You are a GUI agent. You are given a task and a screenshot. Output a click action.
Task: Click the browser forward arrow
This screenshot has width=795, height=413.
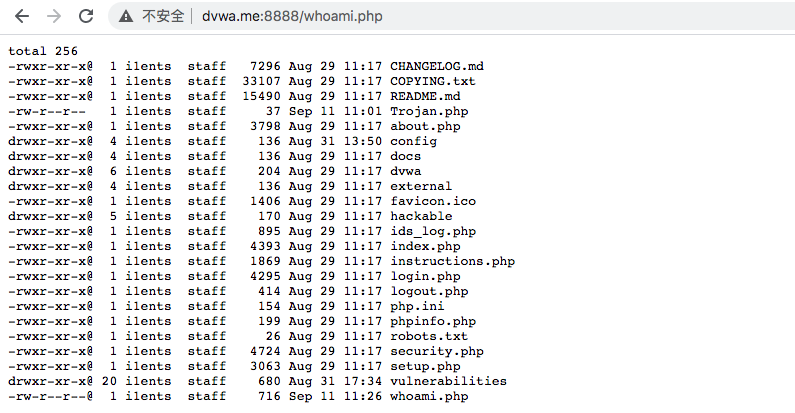(x=54, y=16)
